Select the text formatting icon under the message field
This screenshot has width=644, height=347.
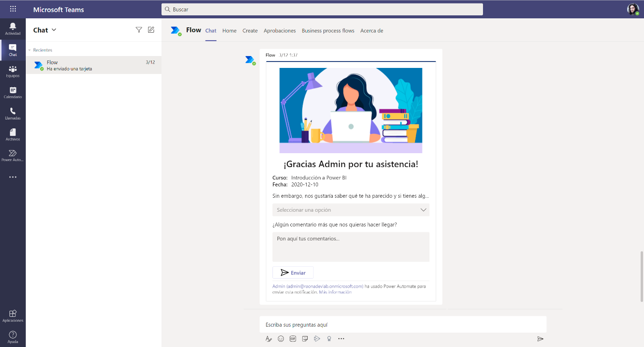268,339
